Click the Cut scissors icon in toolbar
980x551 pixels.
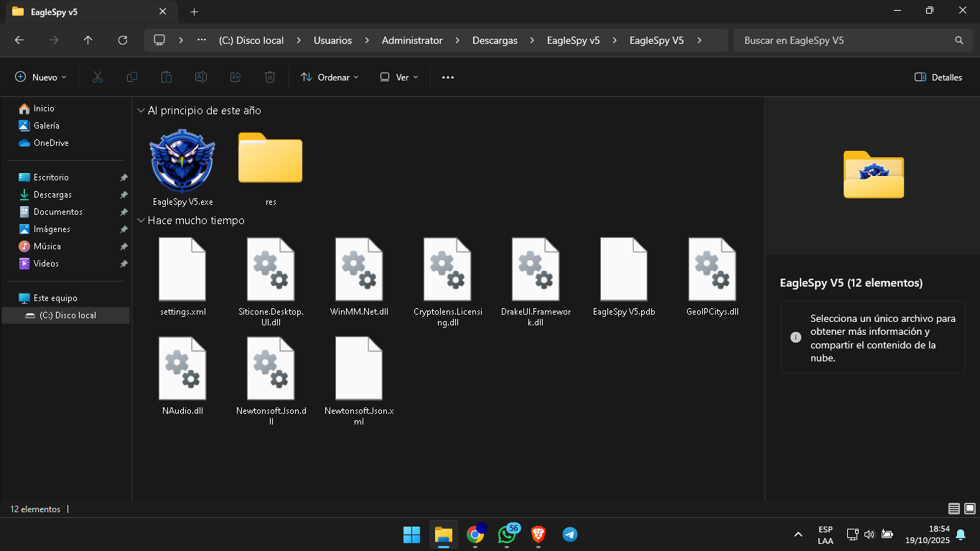pos(98,77)
